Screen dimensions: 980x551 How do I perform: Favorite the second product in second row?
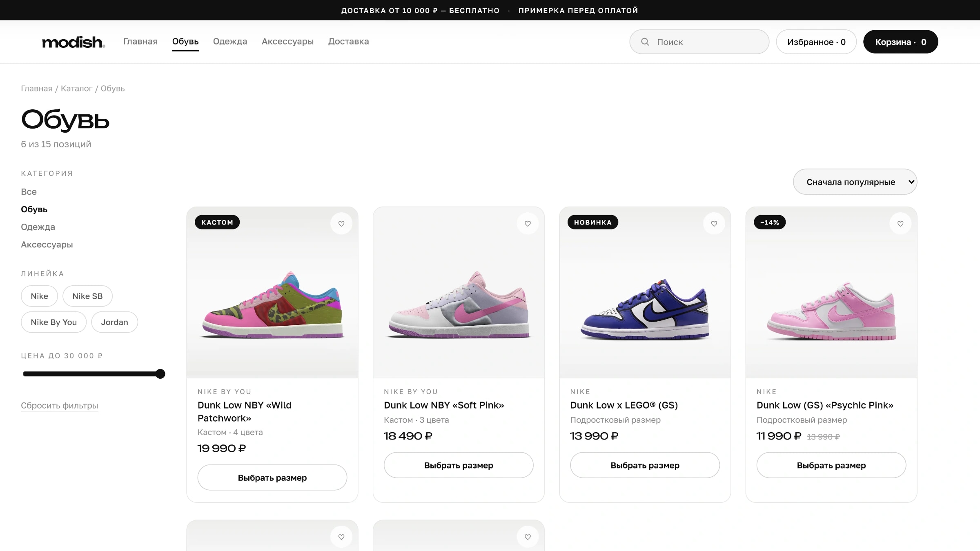(528, 537)
